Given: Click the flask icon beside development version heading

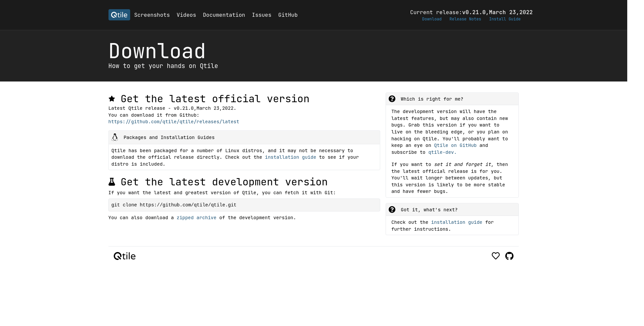Looking at the screenshot, I should pos(112,181).
